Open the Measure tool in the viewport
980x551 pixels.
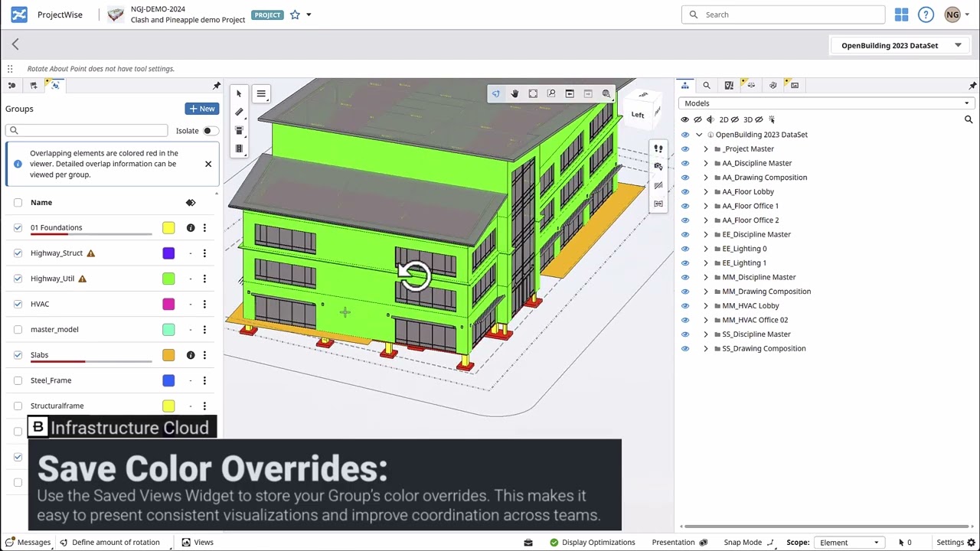(239, 112)
